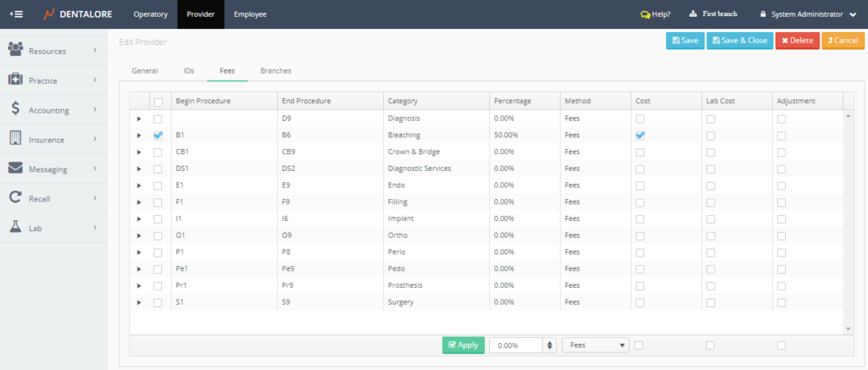This screenshot has height=370, width=868.
Task: Click the Save & Close button
Action: point(739,41)
